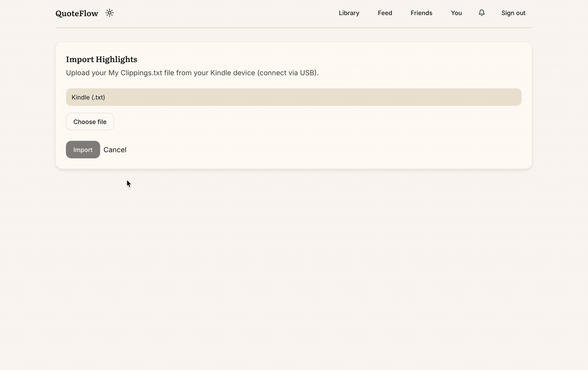588x370 pixels.
Task: Open the Feed page
Action: tap(385, 13)
